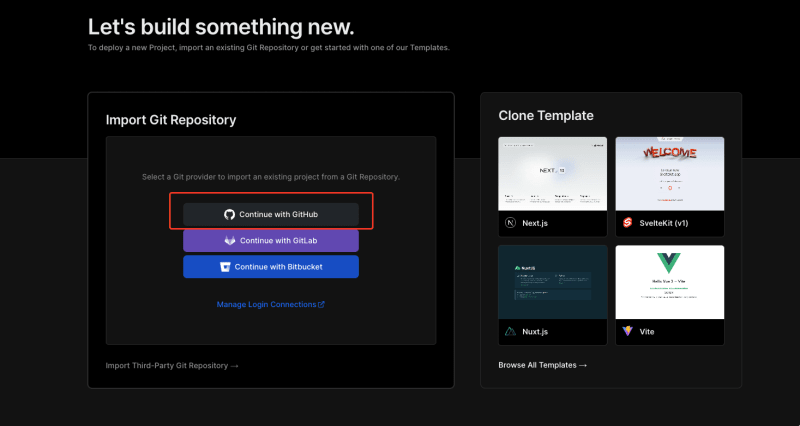Click the GitHub octocat icon
The width and height of the screenshot is (800, 426).
230,214
